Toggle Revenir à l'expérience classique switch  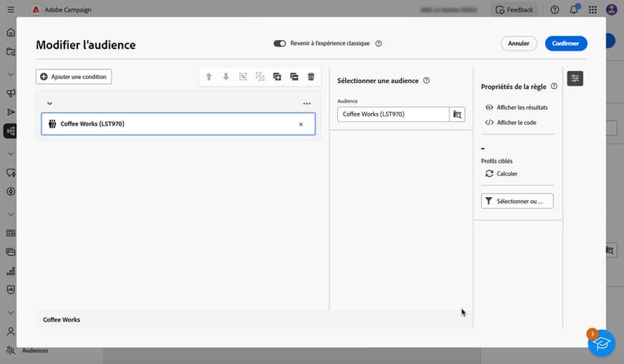tap(280, 43)
